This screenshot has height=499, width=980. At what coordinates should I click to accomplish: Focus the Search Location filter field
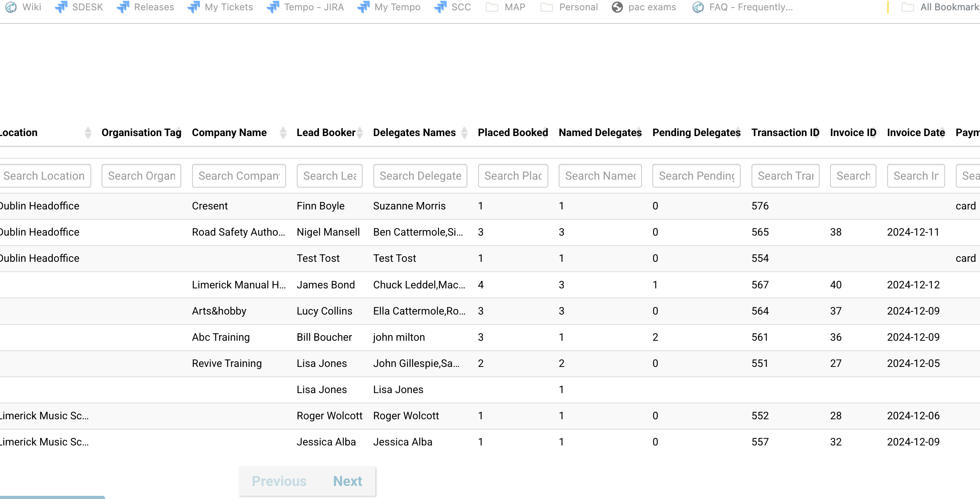(44, 176)
